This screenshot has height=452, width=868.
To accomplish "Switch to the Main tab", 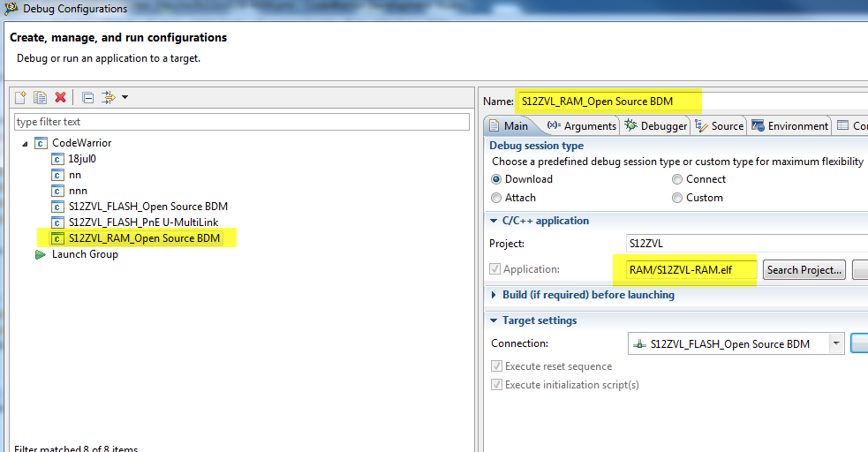I will coord(509,126).
